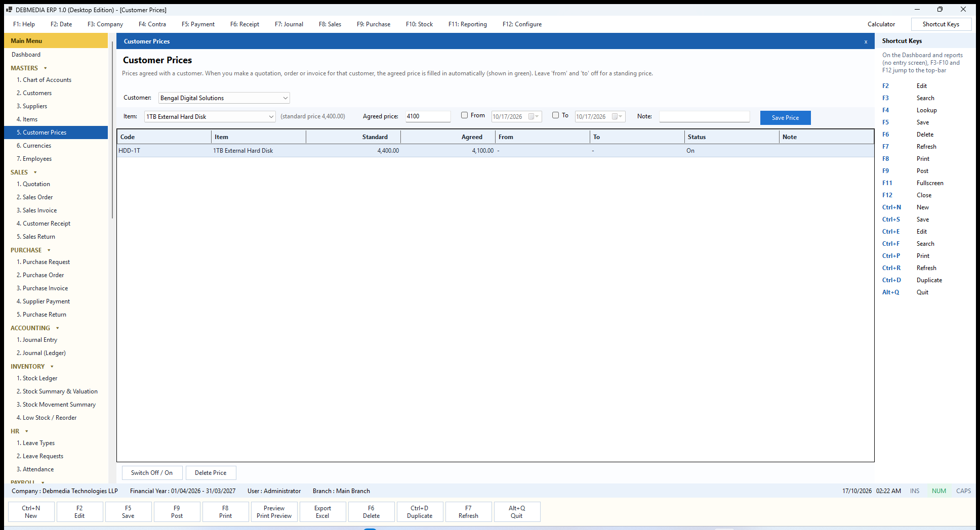Enable the From date checkbox
The height and width of the screenshot is (530, 980).
[x=464, y=115]
